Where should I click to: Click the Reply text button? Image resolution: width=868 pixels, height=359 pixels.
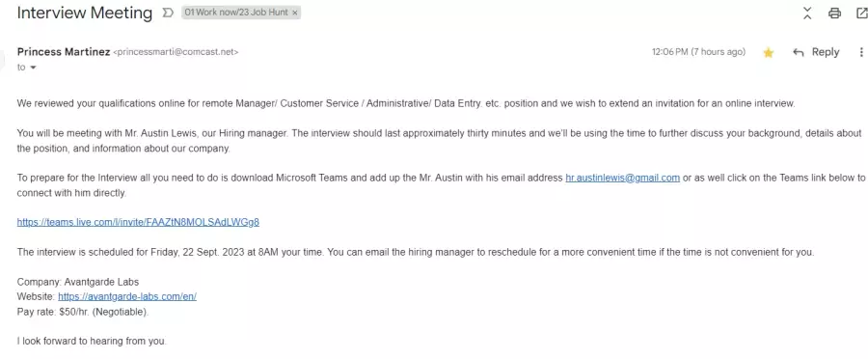coord(826,52)
